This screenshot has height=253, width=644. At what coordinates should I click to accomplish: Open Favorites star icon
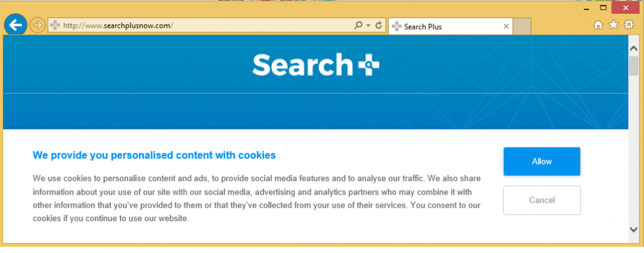(613, 25)
